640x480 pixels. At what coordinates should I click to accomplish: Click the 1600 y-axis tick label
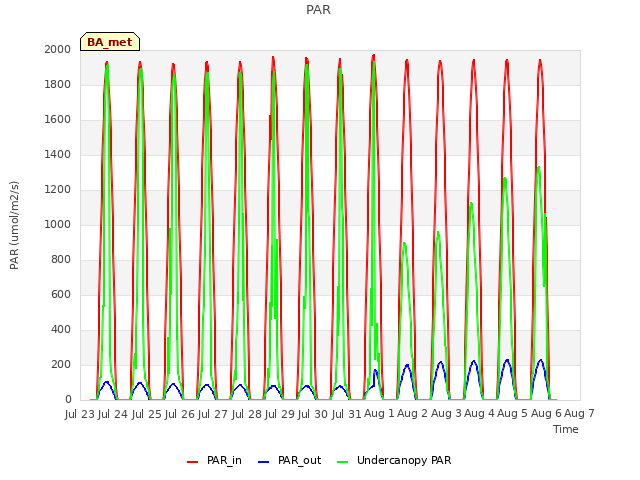(58, 120)
